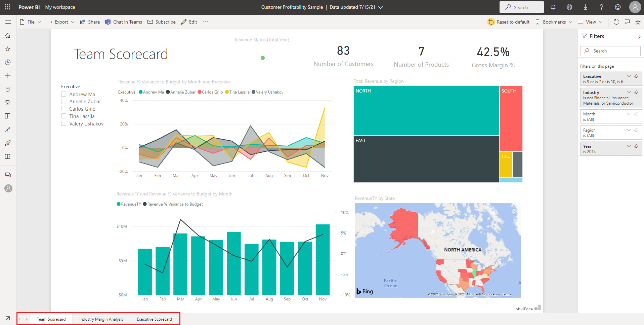Open help question mark icon

[x=601, y=7]
